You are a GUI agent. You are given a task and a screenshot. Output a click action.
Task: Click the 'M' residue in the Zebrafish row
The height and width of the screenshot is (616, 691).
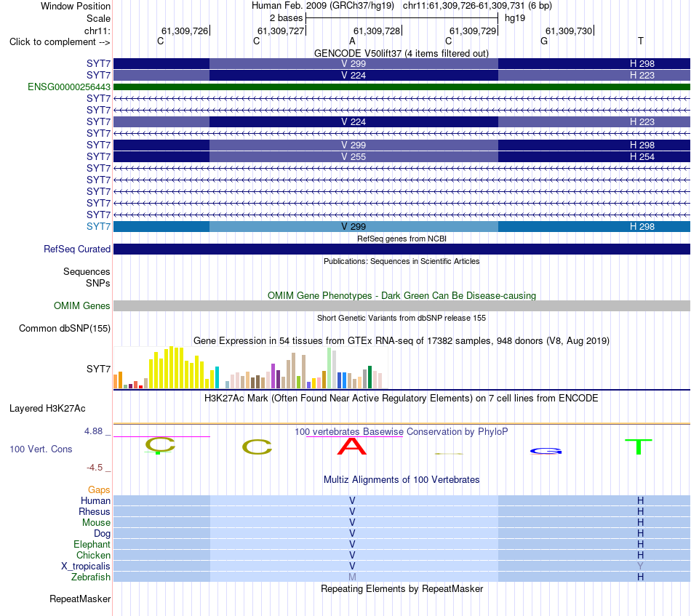352,577
